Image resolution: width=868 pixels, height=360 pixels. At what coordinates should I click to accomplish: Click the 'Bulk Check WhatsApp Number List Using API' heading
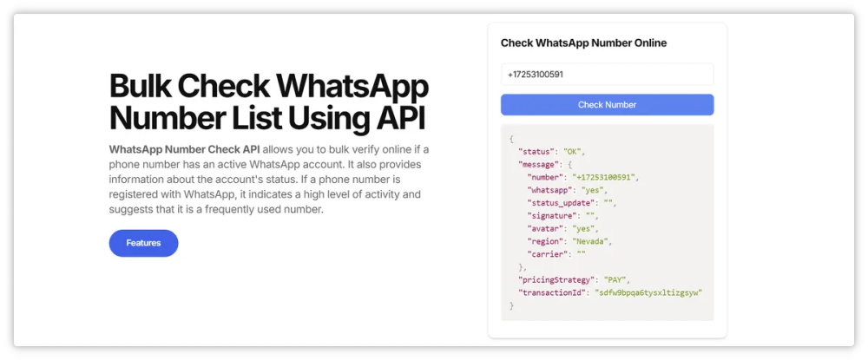[269, 101]
